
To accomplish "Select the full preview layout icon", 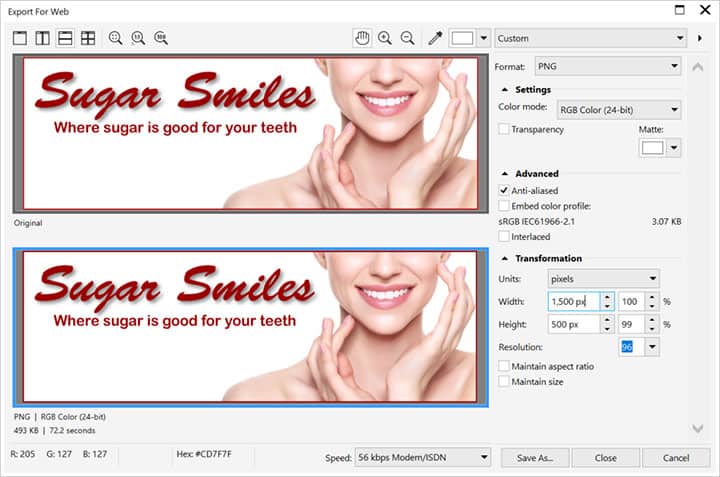I will click(x=20, y=38).
